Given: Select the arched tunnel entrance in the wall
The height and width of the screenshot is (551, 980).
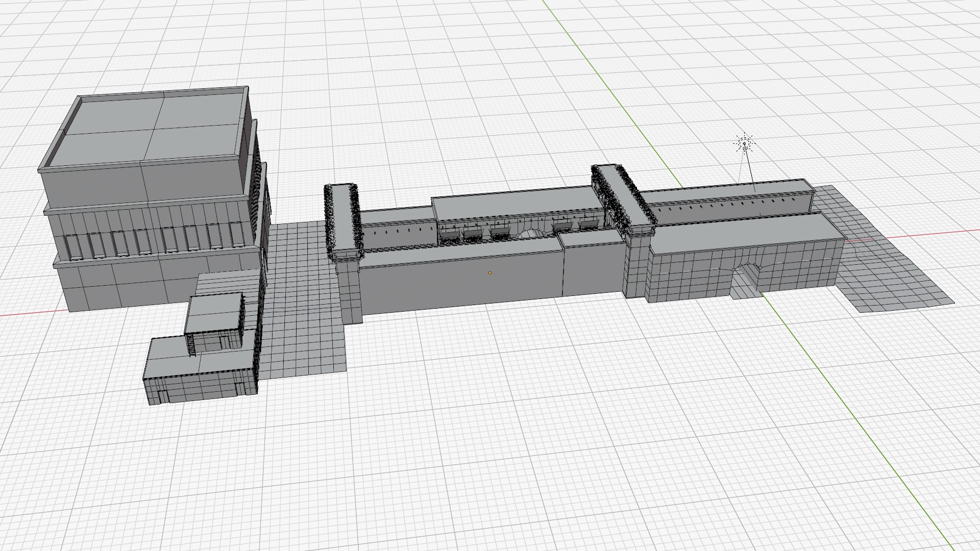Looking at the screenshot, I should click(x=746, y=281).
